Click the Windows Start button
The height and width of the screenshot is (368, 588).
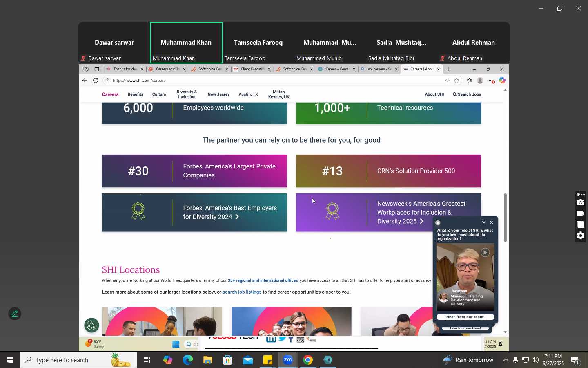[9, 360]
